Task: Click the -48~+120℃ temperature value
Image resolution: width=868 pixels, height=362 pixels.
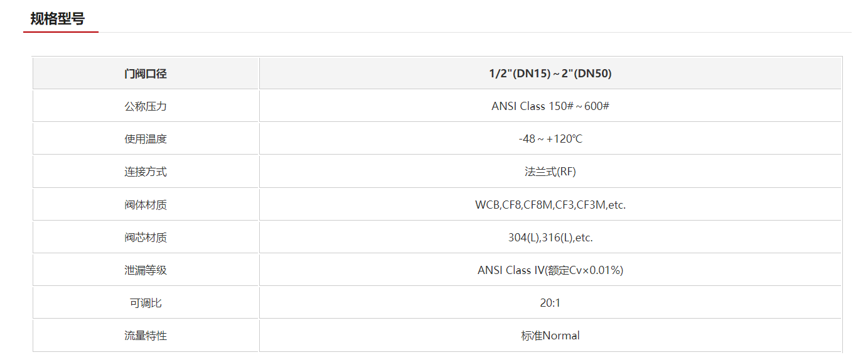Action: click(550, 139)
